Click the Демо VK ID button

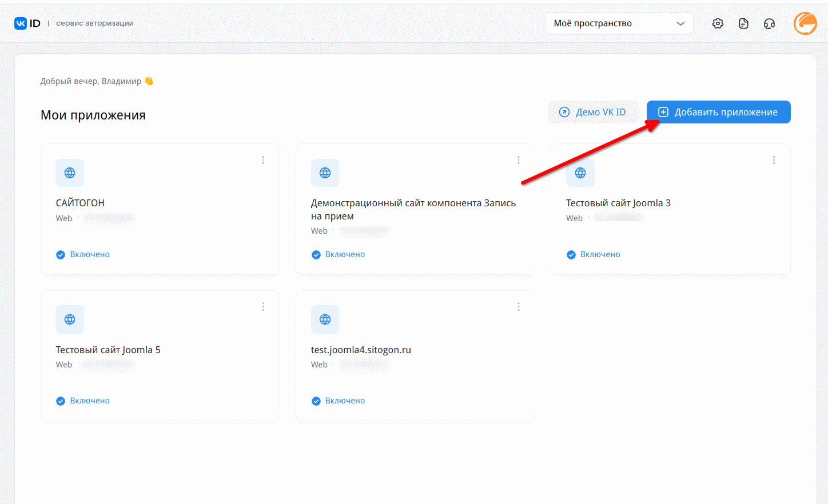(x=593, y=112)
